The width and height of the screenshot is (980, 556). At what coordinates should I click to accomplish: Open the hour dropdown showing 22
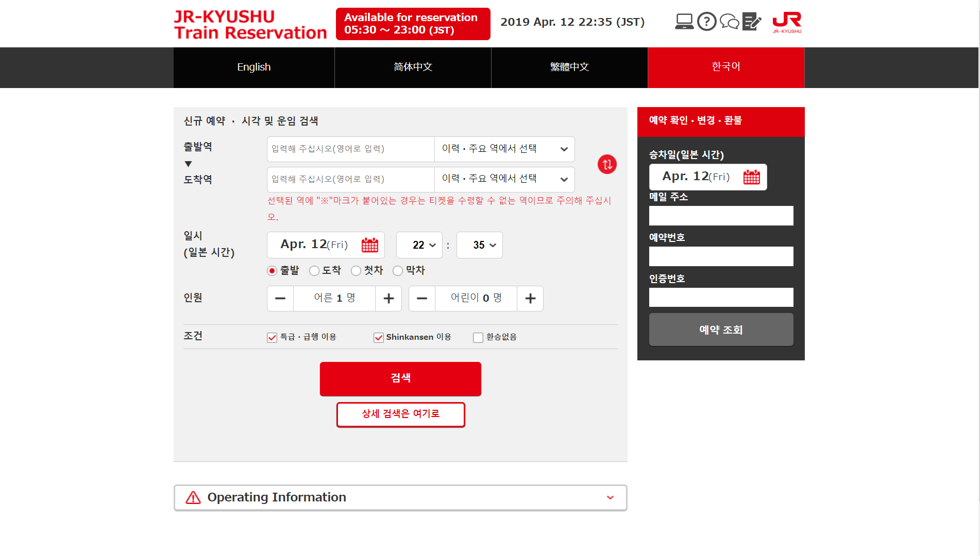click(419, 245)
